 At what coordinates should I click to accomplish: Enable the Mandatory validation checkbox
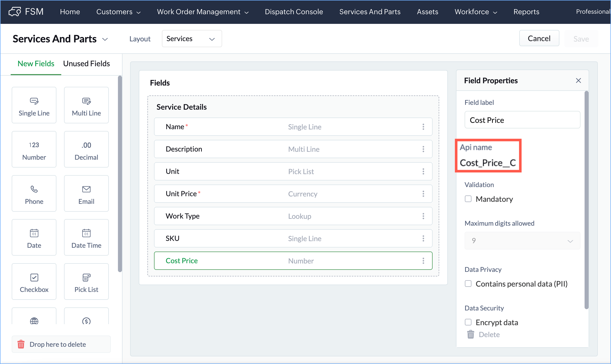[468, 199]
